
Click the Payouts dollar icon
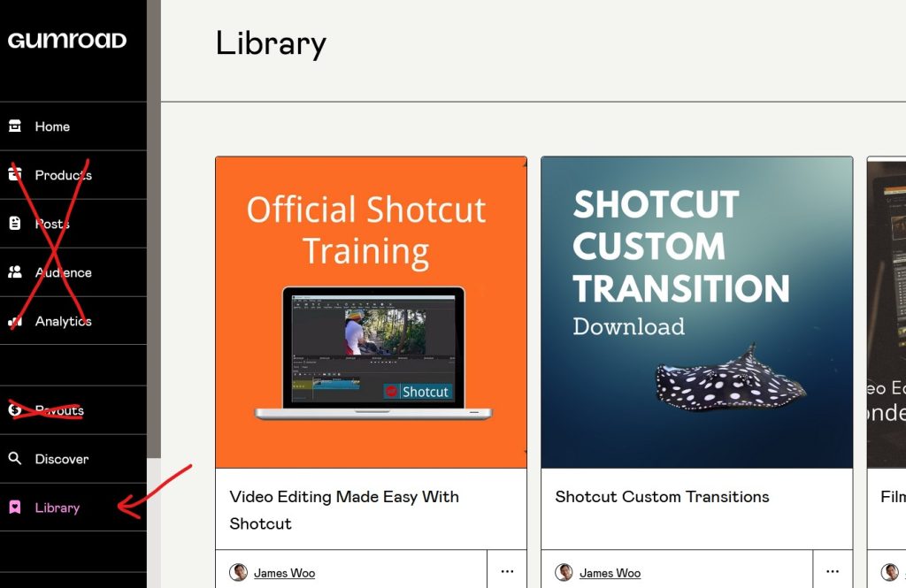point(15,409)
